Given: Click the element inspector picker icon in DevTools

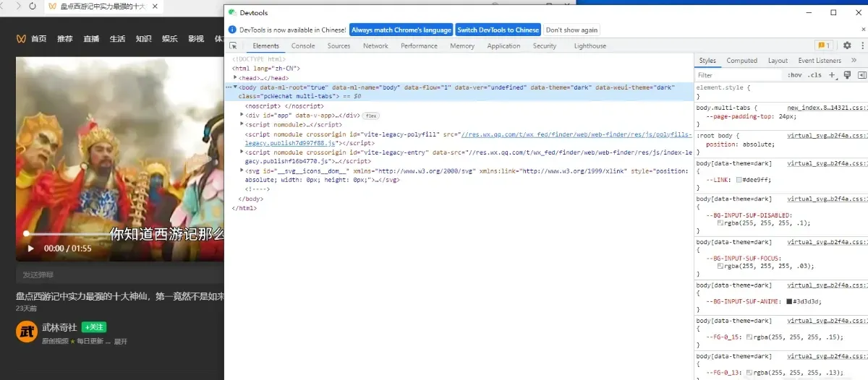Looking at the screenshot, I should (x=233, y=46).
